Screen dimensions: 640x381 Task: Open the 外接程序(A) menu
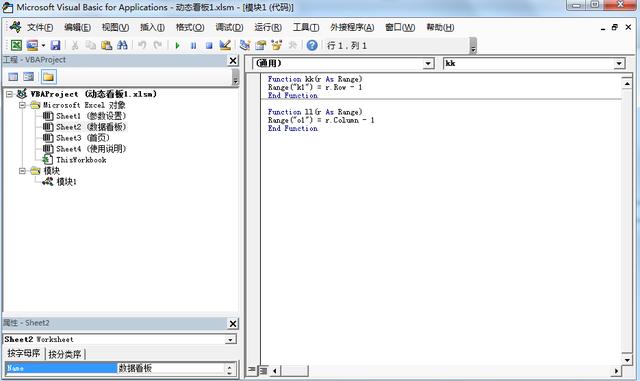[x=352, y=27]
